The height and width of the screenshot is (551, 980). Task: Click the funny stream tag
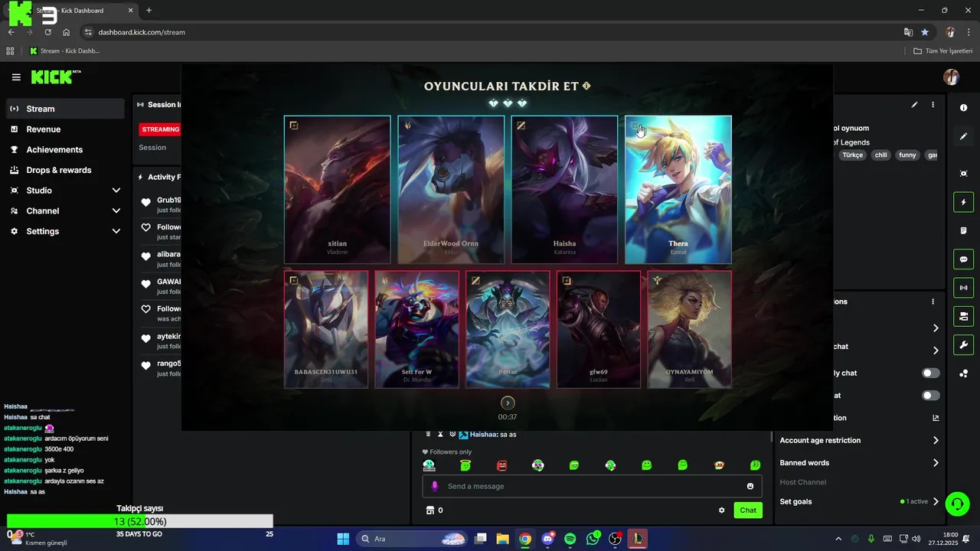point(907,155)
